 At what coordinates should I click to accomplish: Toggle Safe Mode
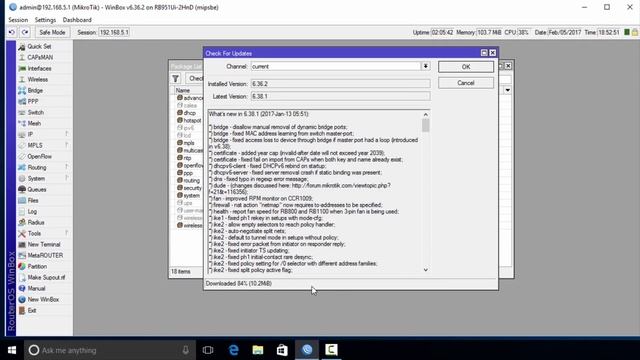52,32
